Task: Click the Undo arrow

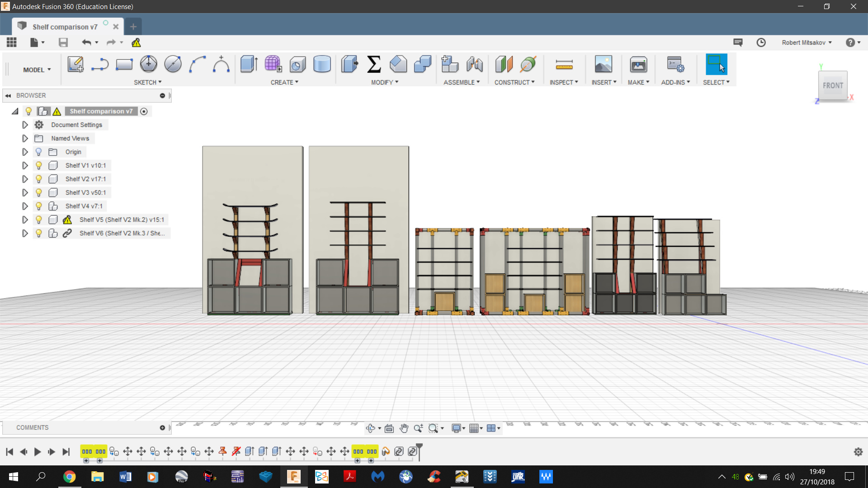Action: click(x=86, y=42)
